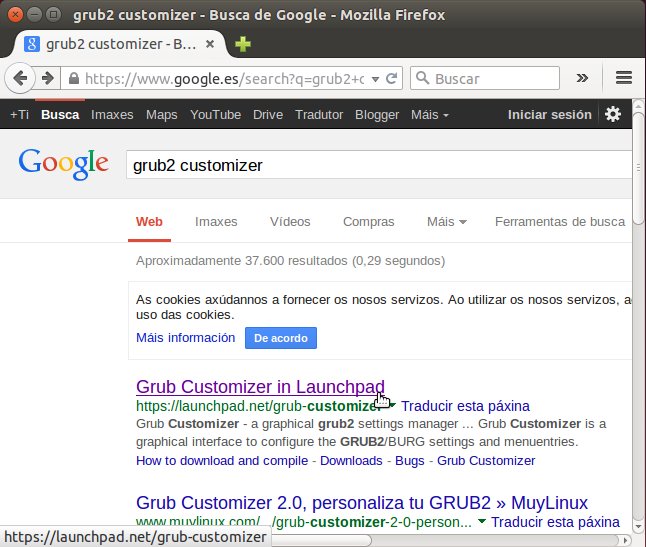Click the green launchpad.net/grub-customizer URL text
The width and height of the screenshot is (646, 547).
260,406
